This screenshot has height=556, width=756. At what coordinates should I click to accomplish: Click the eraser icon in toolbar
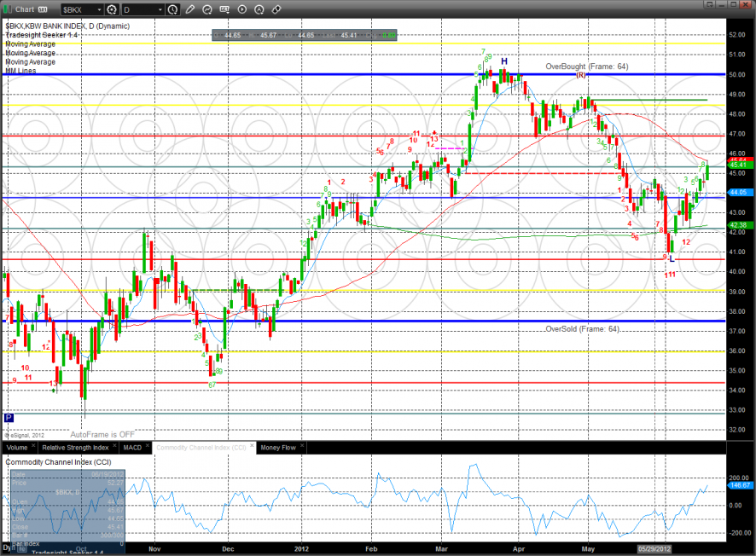tap(276, 9)
